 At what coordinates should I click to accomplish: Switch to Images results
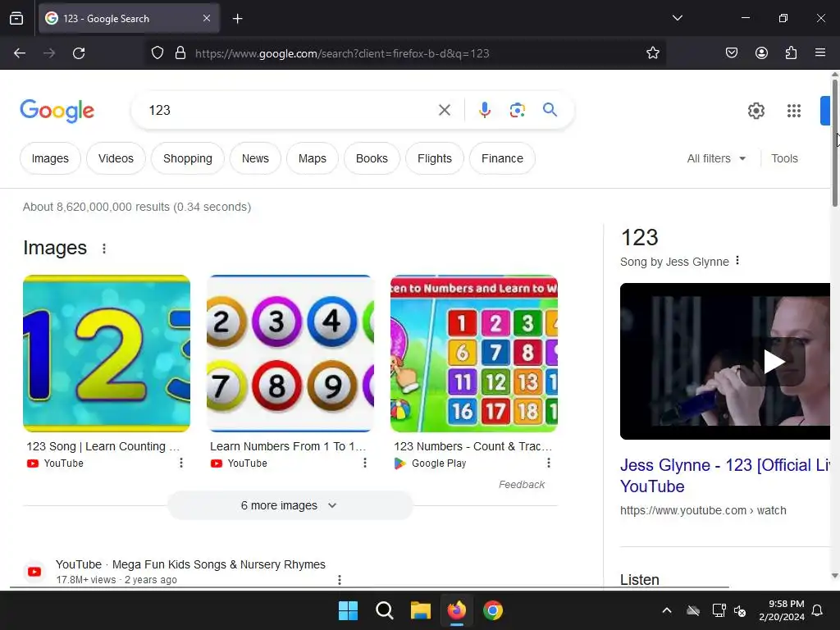tap(50, 158)
